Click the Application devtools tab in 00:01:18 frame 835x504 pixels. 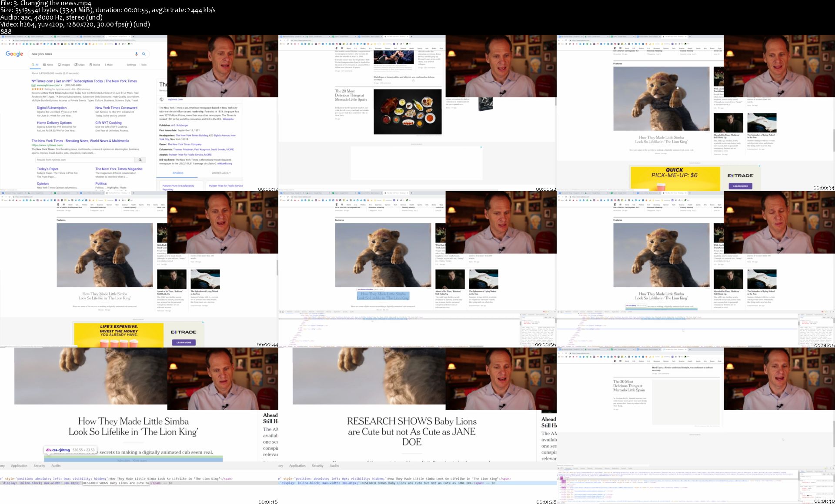(19, 466)
